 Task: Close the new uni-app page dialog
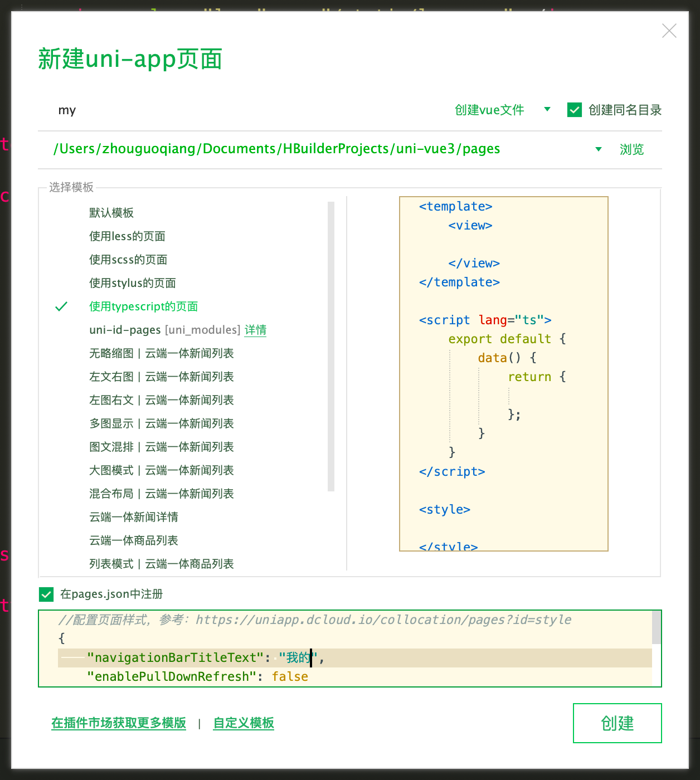pos(669,31)
